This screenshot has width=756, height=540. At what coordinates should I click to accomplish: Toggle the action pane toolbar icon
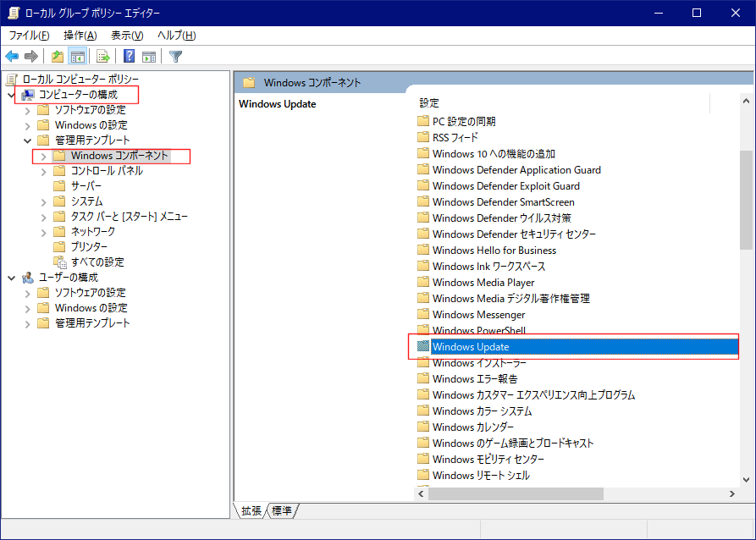click(149, 57)
